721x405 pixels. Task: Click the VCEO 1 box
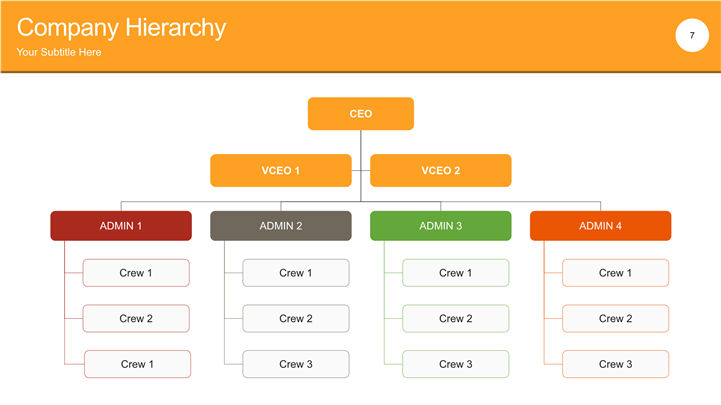(281, 171)
